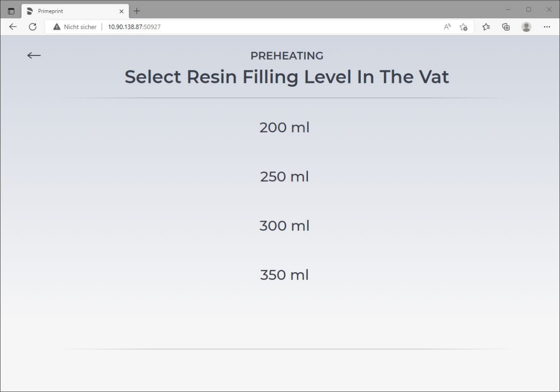
Task: Open the tab actions menu icon
Action: pyautogui.click(x=11, y=11)
